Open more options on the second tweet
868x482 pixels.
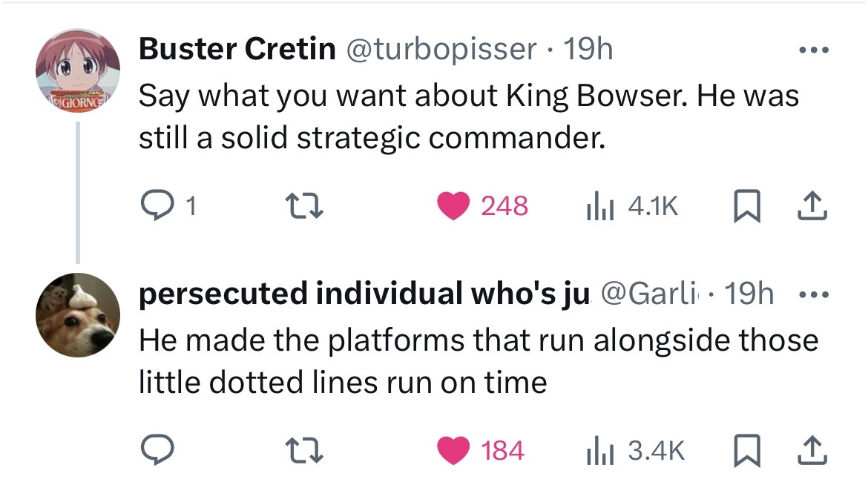814,294
